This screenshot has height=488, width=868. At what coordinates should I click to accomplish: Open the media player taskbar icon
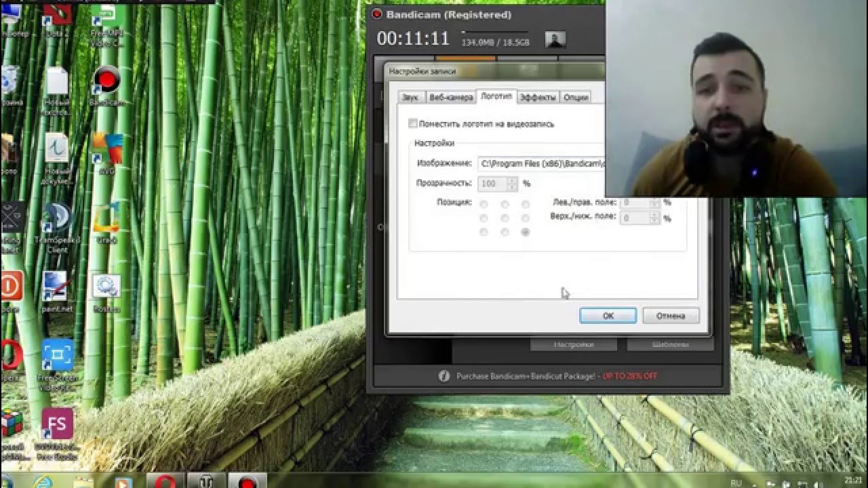pos(122,483)
